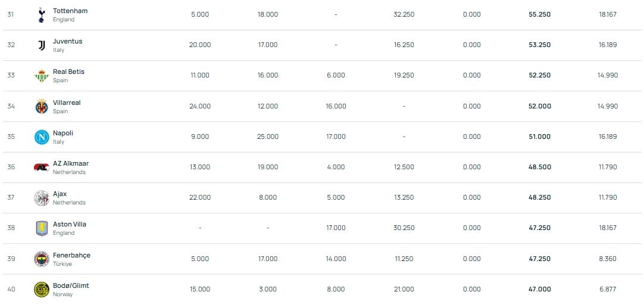Click Tottenham's total coefficient 55.250

(539, 14)
